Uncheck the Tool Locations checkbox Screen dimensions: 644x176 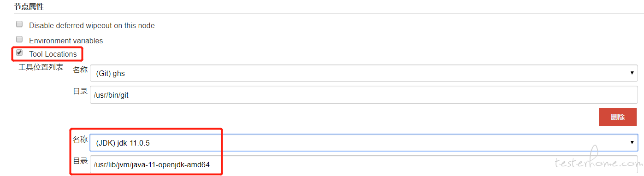[x=19, y=53]
